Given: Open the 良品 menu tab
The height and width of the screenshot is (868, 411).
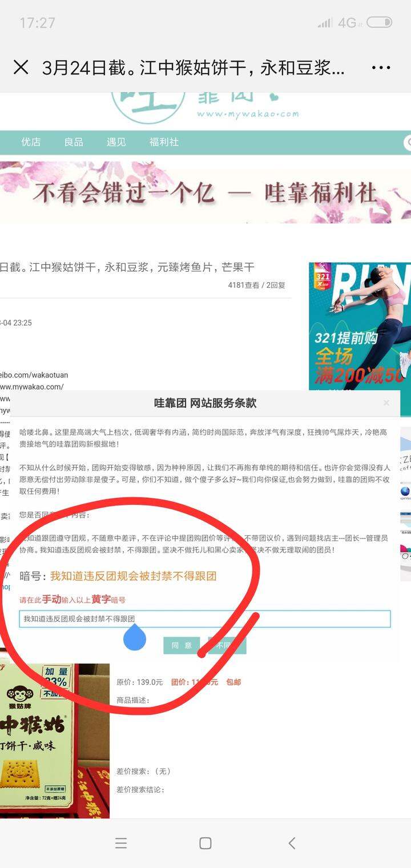Looking at the screenshot, I should click(74, 142).
